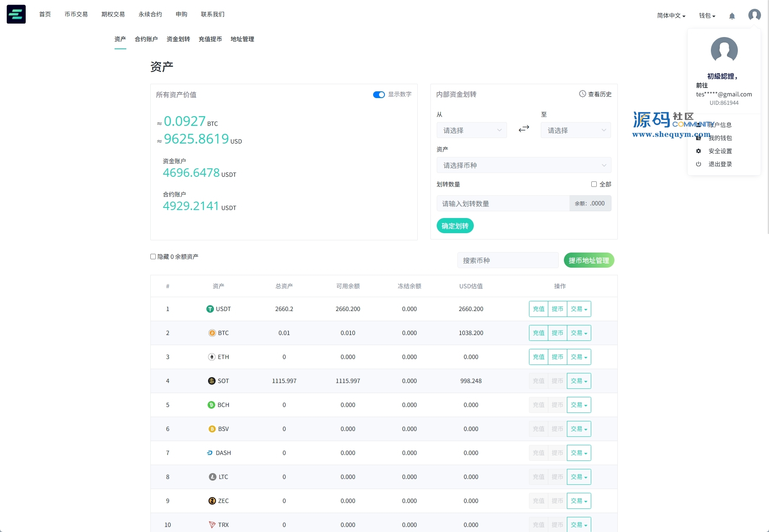Screen dimensions: 769x532
Task: Click the user avatar icon in the header
Action: coord(754,15)
